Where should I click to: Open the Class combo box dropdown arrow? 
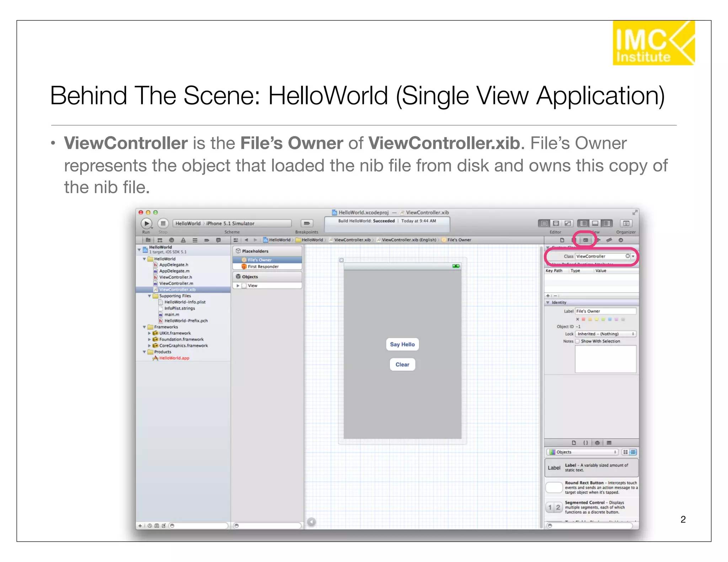tap(633, 256)
